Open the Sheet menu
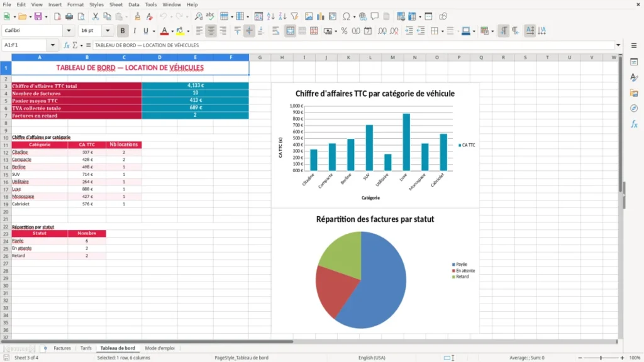This screenshot has width=644, height=362. (116, 4)
